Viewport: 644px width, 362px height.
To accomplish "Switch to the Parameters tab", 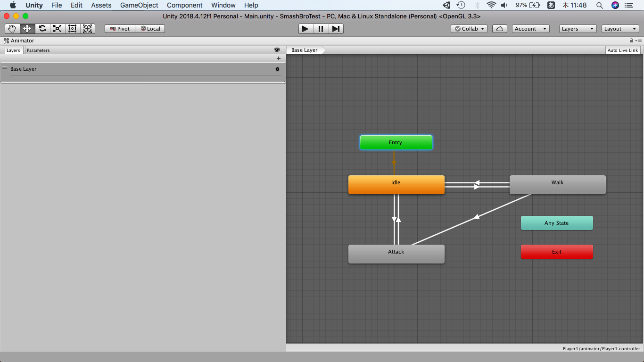I will tap(38, 50).
